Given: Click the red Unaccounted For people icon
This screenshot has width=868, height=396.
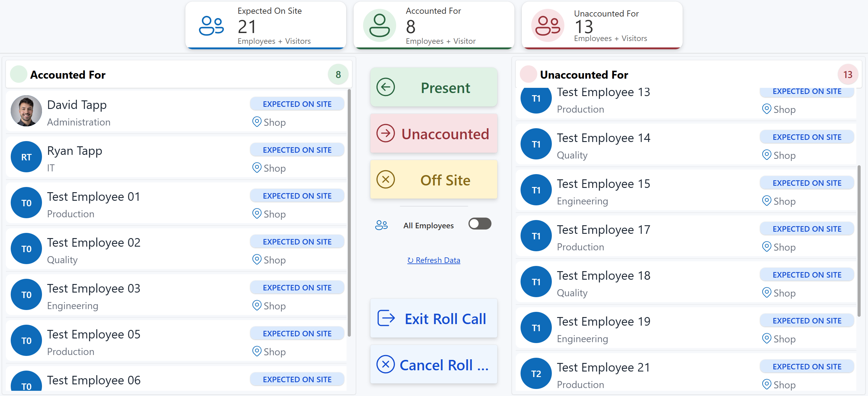Looking at the screenshot, I should click(548, 25).
